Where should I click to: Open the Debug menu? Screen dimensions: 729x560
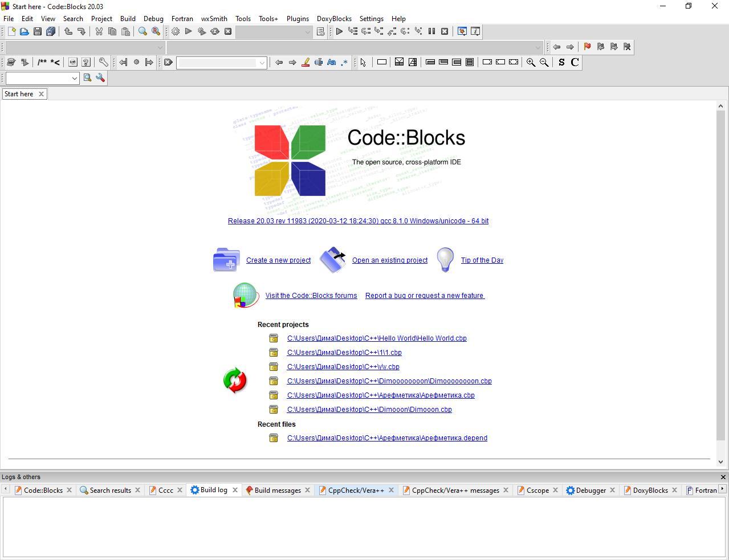[153, 19]
